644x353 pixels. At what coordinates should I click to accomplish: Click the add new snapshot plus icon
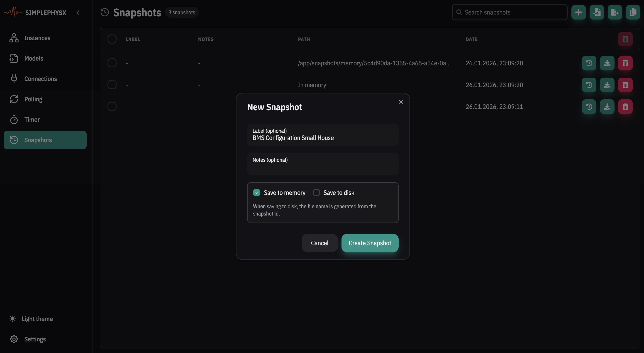(x=578, y=12)
